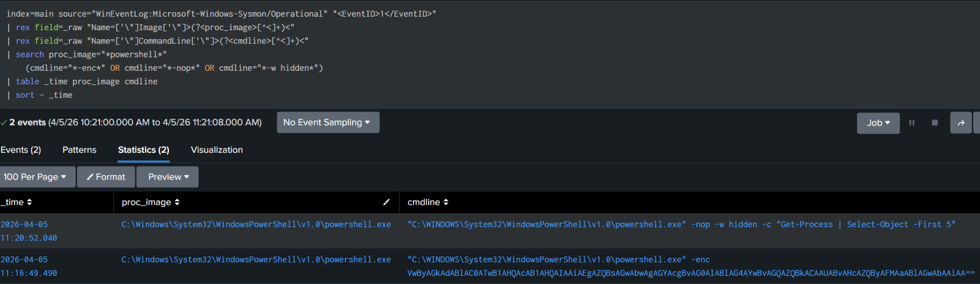
Task: Expand the No Event Sampling dropdown
Action: tap(328, 122)
